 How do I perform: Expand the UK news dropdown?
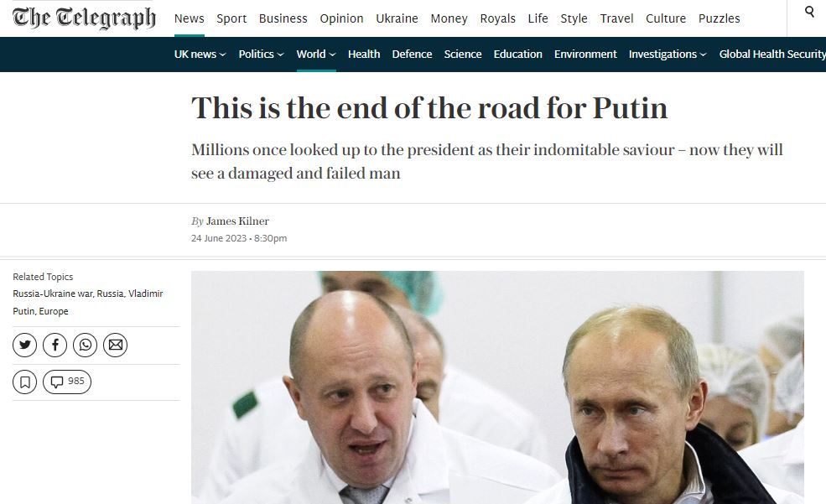[200, 55]
